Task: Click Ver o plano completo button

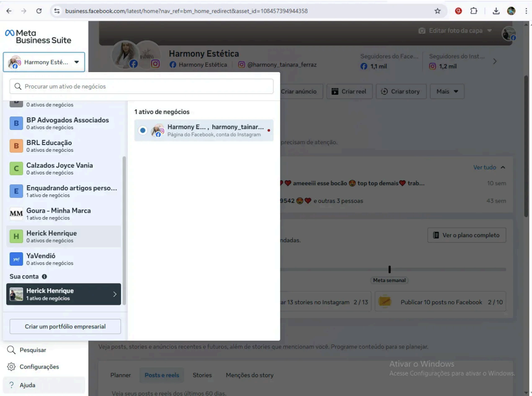Action: pyautogui.click(x=467, y=235)
